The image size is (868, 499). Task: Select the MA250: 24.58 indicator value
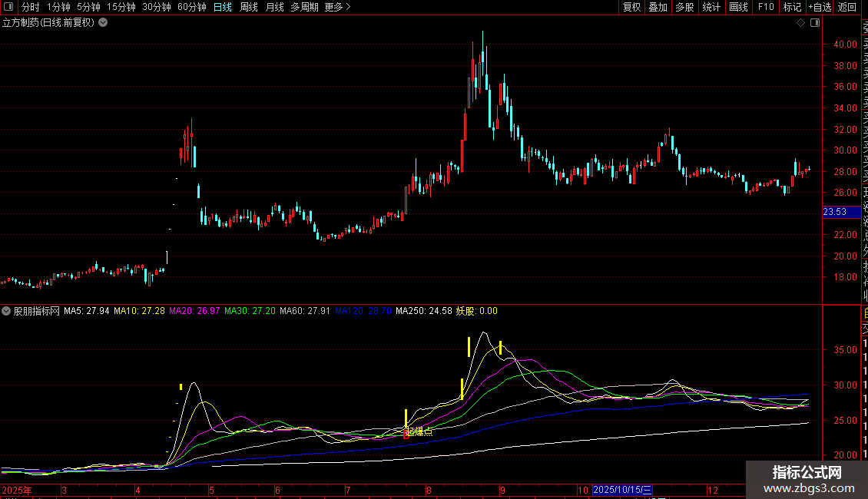tap(423, 311)
